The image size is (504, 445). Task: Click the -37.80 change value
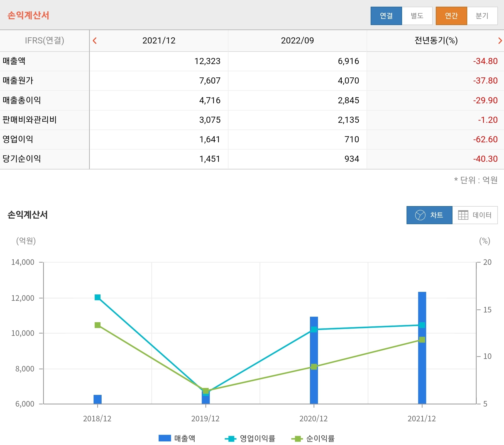485,80
